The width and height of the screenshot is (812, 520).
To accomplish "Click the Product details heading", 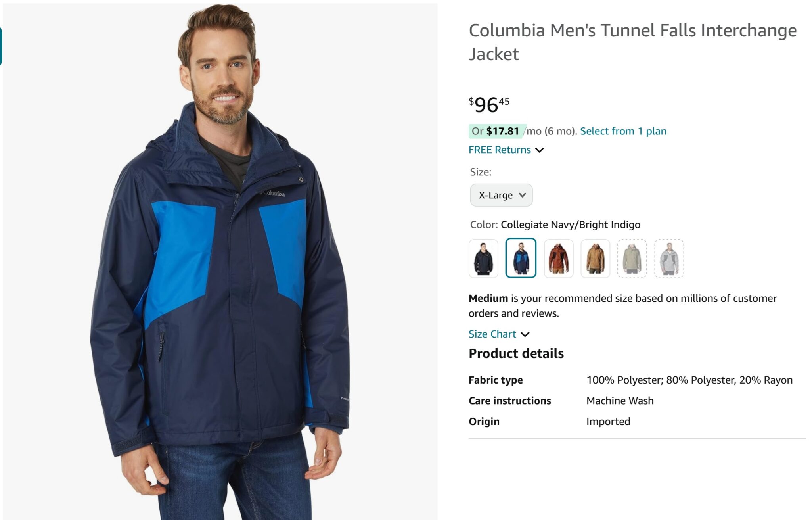I will [516, 353].
